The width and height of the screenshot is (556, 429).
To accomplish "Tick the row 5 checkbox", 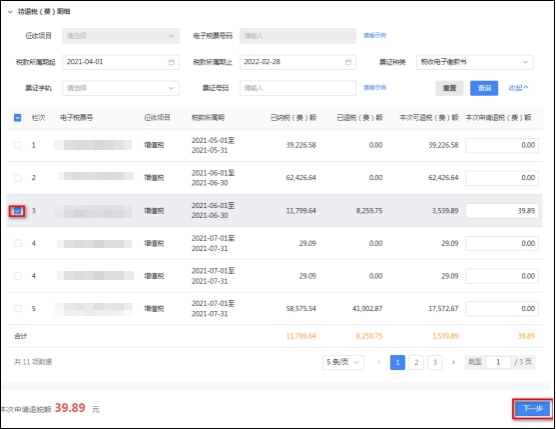I will pyautogui.click(x=17, y=308).
